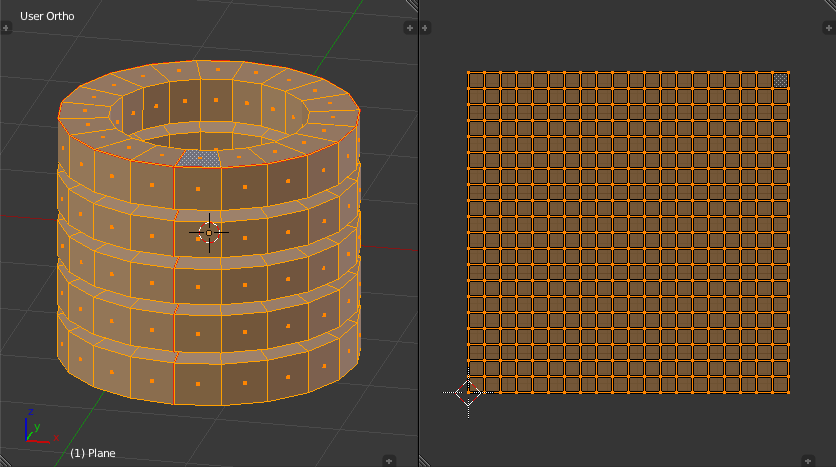Click the 3D cursor on the cylinder
836x467 pixels.
coord(209,232)
